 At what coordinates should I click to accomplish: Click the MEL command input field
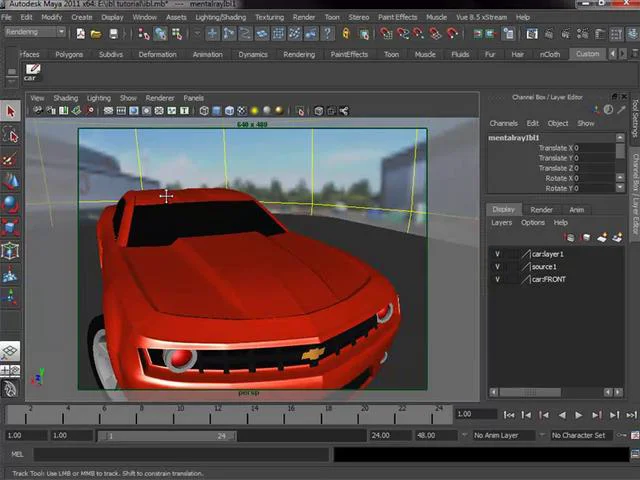tap(181, 454)
